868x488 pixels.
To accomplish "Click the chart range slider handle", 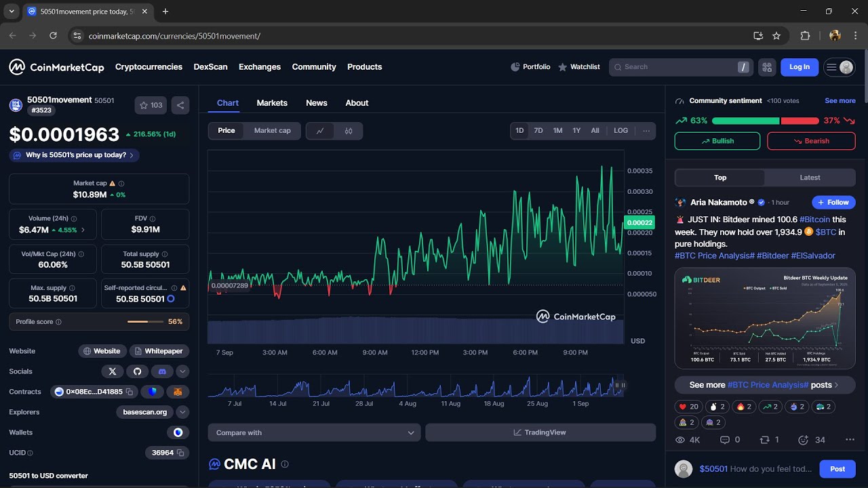I will [x=620, y=385].
